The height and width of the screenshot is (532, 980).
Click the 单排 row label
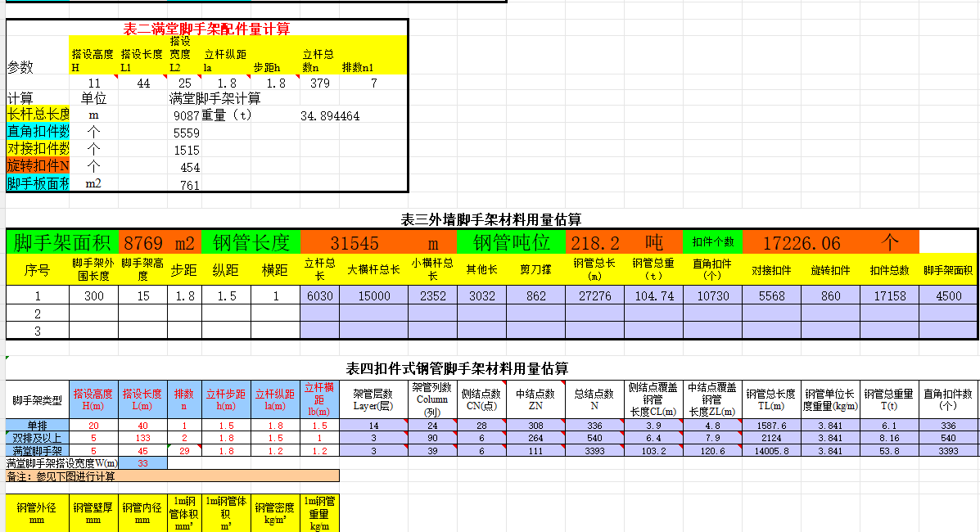click(x=38, y=426)
